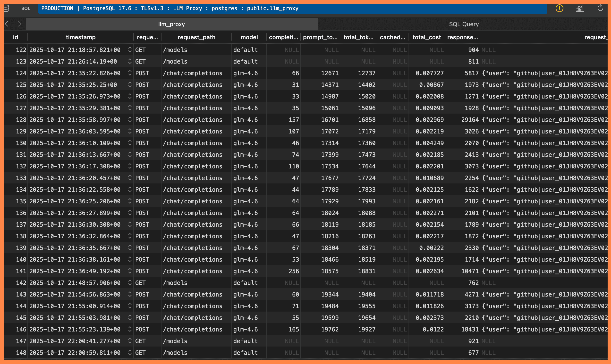Select the row with id 124
This screenshot has width=611, height=364.
[x=21, y=73]
